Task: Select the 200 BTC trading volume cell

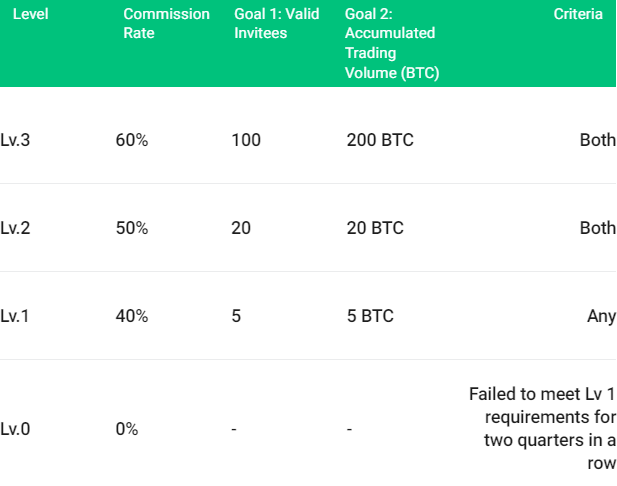Action: pyautogui.click(x=380, y=140)
